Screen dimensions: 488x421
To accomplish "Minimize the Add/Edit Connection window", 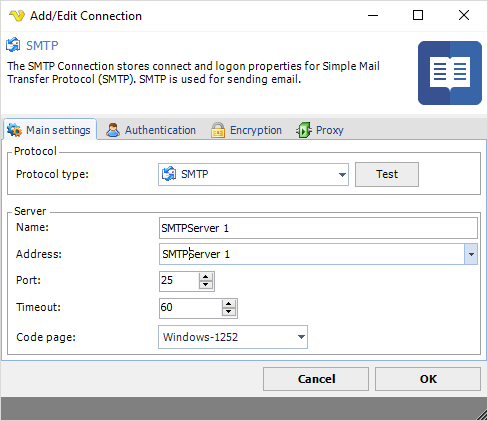I will pyautogui.click(x=373, y=15).
